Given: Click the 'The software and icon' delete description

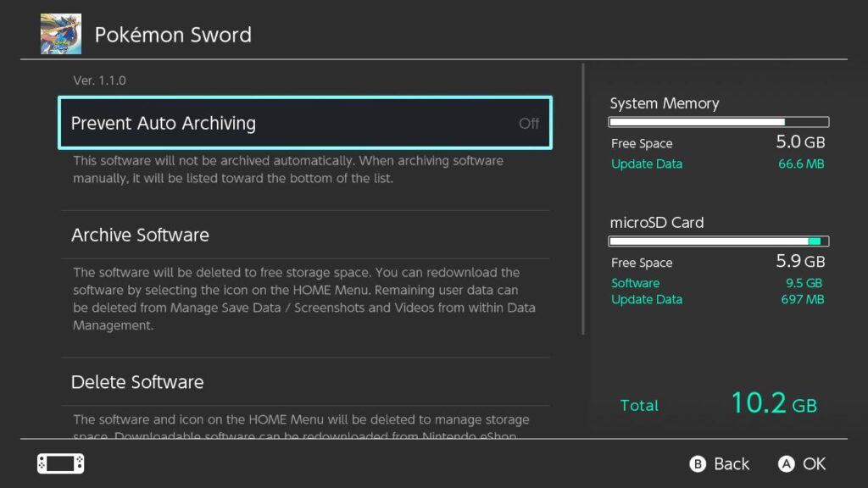Looking at the screenshot, I should [301, 427].
